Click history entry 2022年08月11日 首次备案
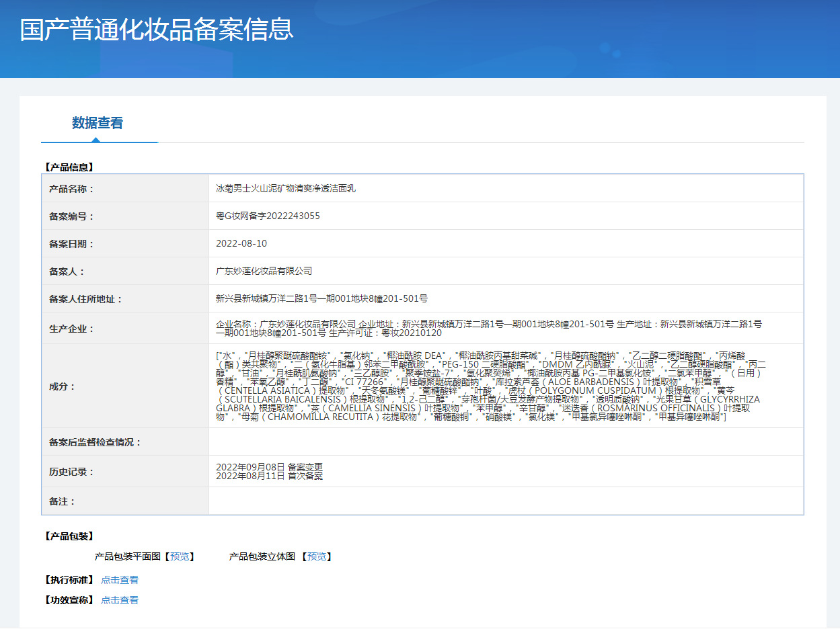The height and width of the screenshot is (629, 840). coord(269,476)
